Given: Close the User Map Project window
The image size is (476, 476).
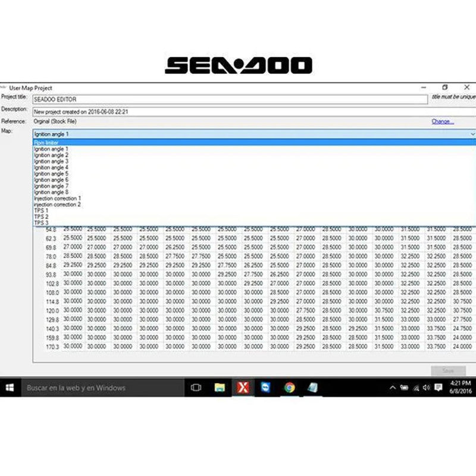Looking at the screenshot, I should (x=467, y=87).
